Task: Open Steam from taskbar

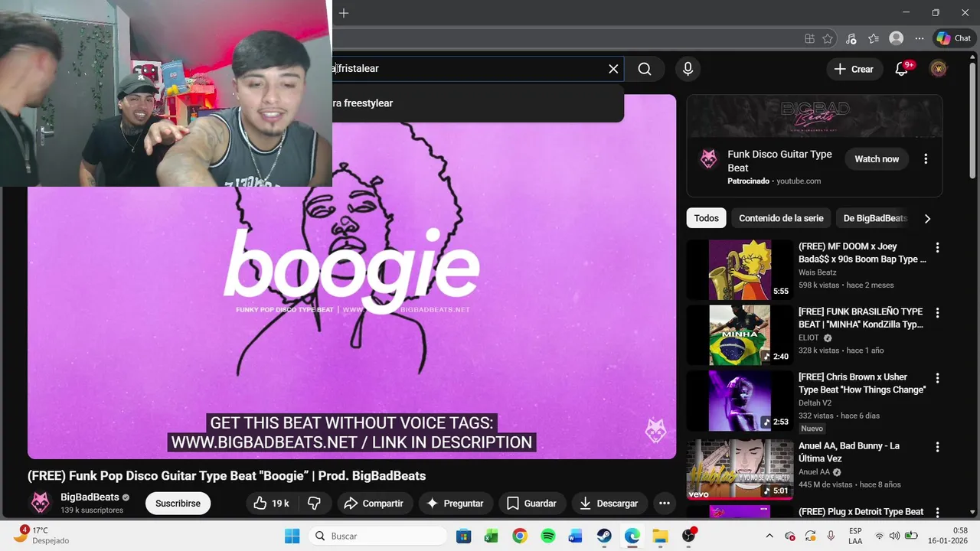Action: [604, 536]
